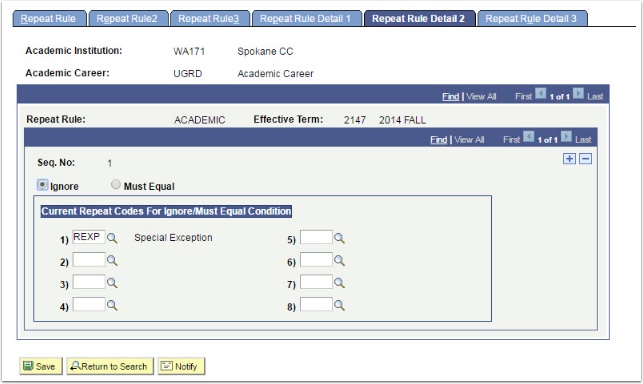Viewport: 643px width, 384px height.
Task: Open lookup for repeat code field 4
Action: pos(112,305)
